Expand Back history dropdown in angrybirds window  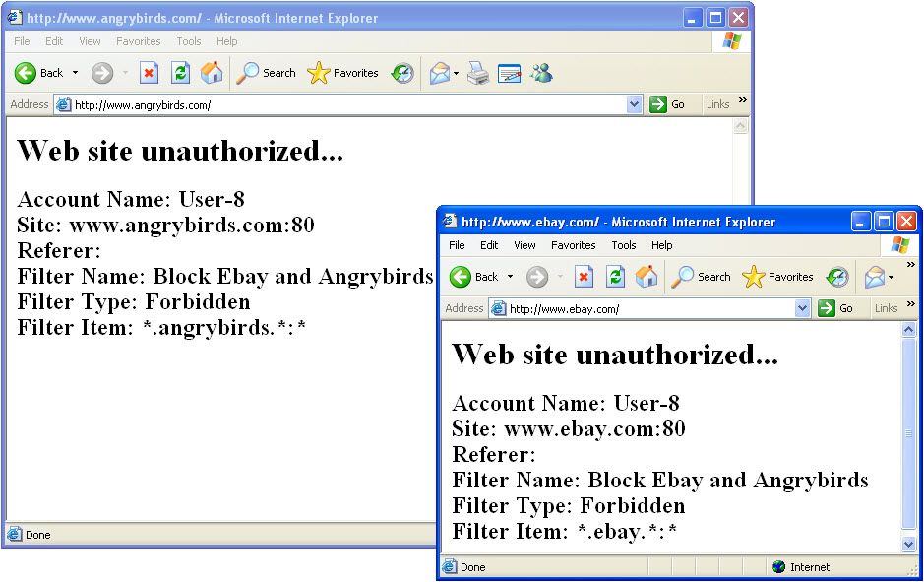[x=75, y=73]
